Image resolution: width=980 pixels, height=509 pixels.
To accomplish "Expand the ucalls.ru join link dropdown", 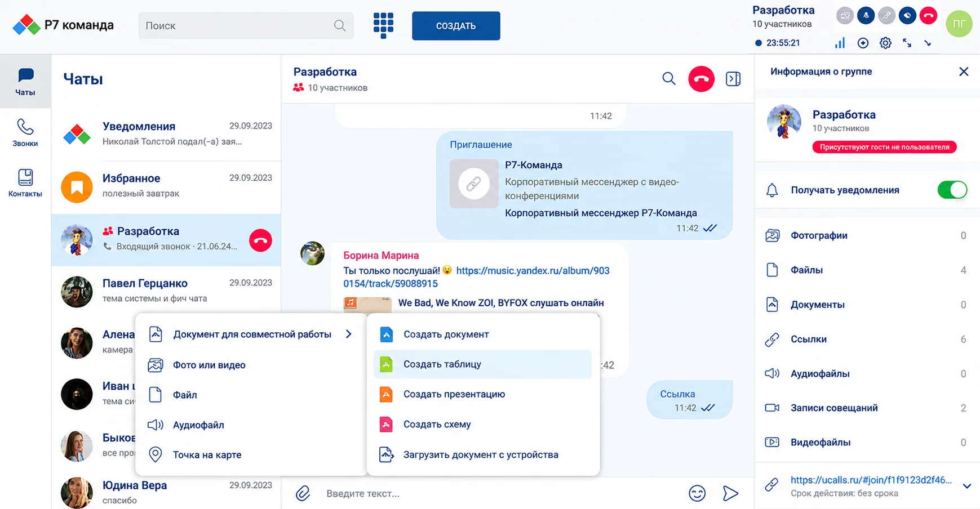I will [x=967, y=486].
